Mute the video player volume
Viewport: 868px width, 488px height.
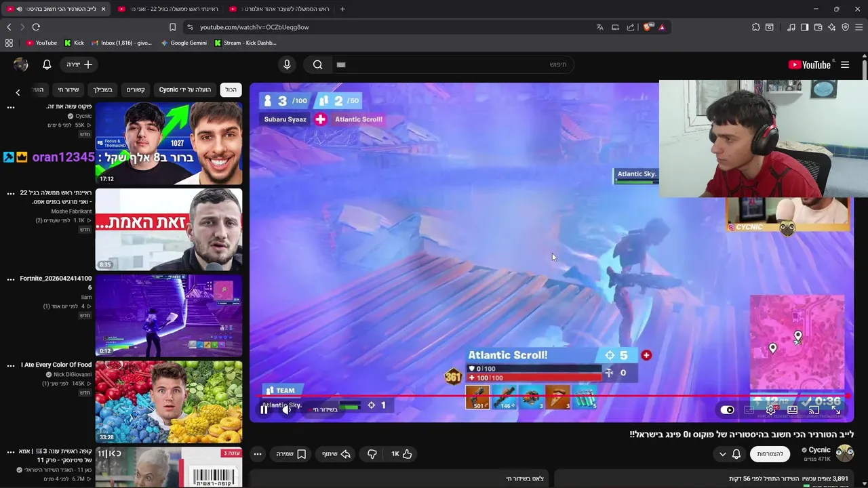pos(286,409)
